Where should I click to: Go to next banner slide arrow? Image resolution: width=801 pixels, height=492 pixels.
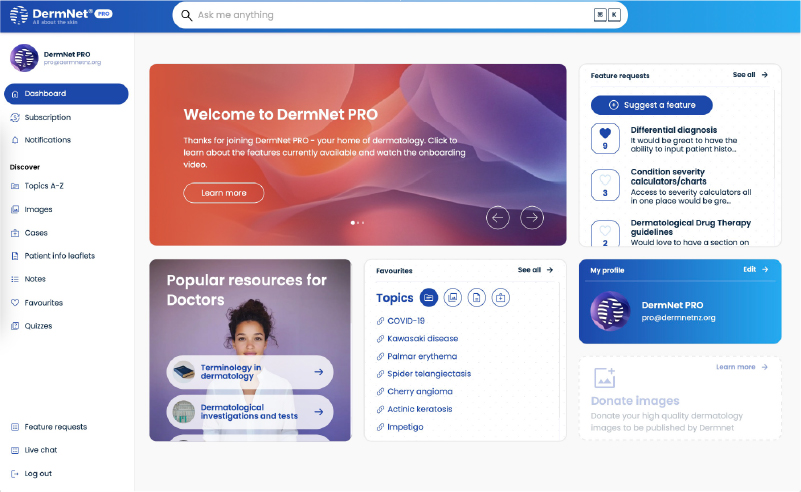(532, 218)
